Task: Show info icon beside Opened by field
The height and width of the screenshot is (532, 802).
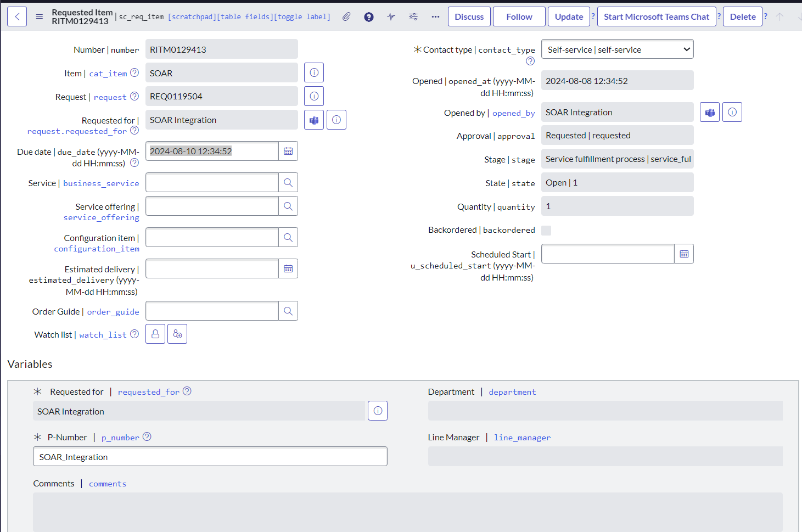Action: click(732, 112)
